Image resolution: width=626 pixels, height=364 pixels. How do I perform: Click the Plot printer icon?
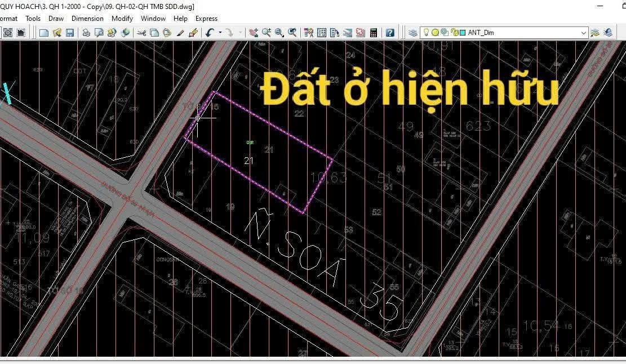pos(86,33)
